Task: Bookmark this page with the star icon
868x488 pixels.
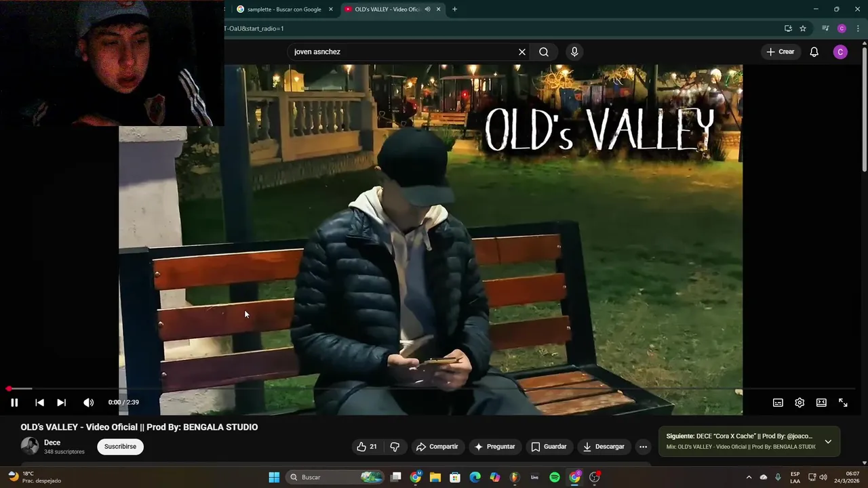Action: click(x=803, y=28)
